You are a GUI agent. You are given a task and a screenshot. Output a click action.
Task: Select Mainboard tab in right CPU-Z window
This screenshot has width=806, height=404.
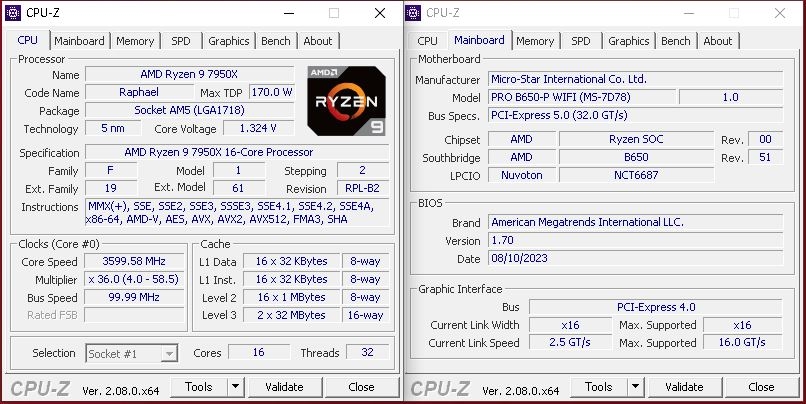pyautogui.click(x=479, y=40)
